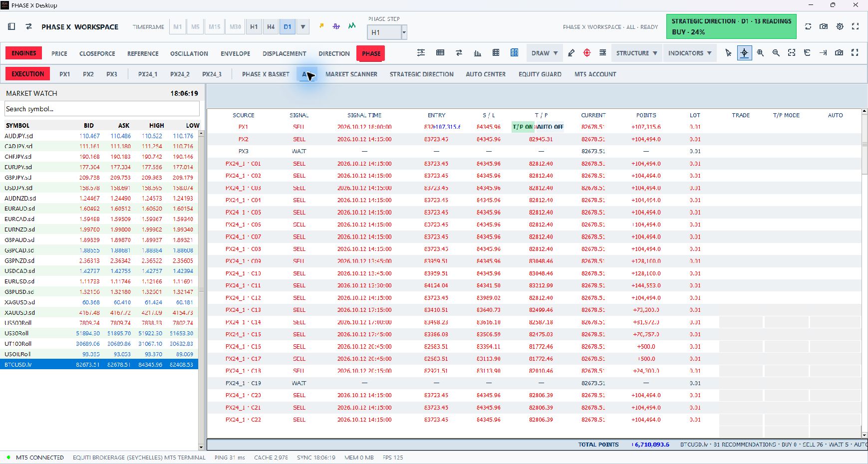
Task: Take a screenshot with the top-right camera icon
Action: (x=824, y=26)
